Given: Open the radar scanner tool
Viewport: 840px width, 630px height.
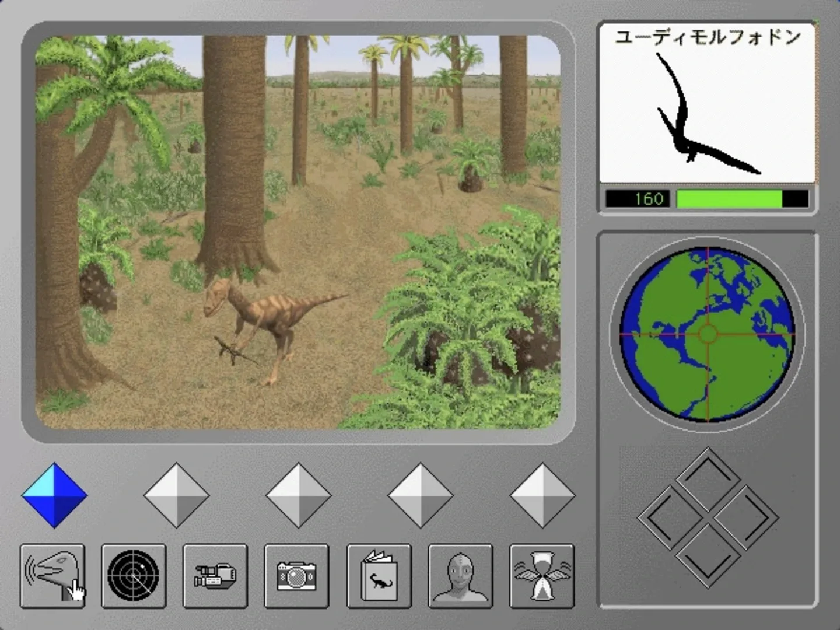Looking at the screenshot, I should [x=134, y=576].
